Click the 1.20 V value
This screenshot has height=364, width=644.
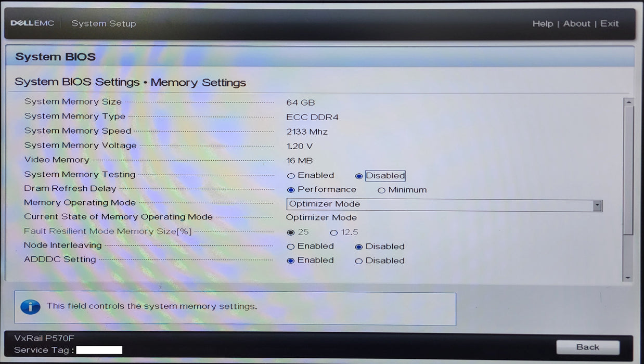pyautogui.click(x=299, y=146)
